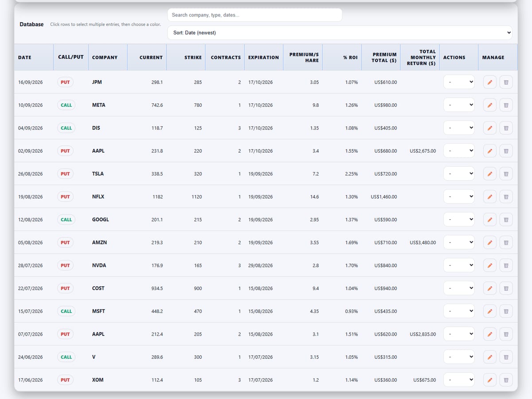Open the Actions dropdown for META row
This screenshot has width=532, height=399.
pyautogui.click(x=459, y=105)
